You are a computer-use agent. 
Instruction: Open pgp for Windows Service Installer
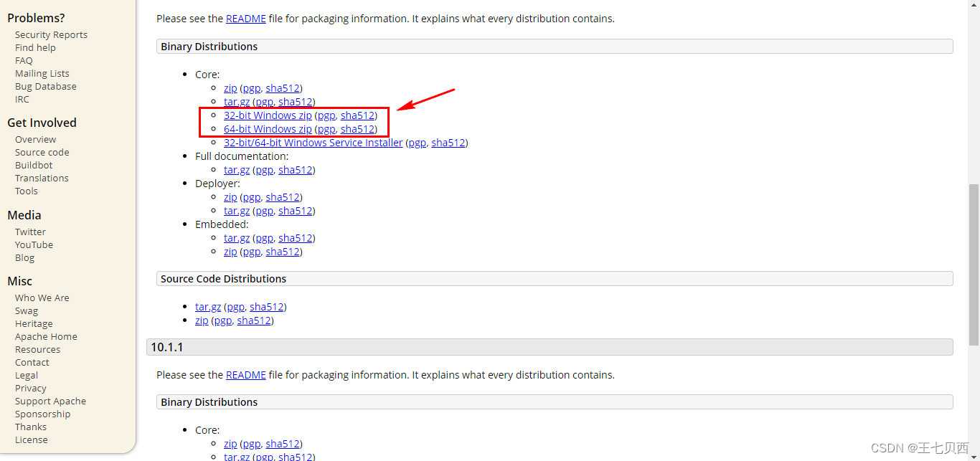point(418,143)
